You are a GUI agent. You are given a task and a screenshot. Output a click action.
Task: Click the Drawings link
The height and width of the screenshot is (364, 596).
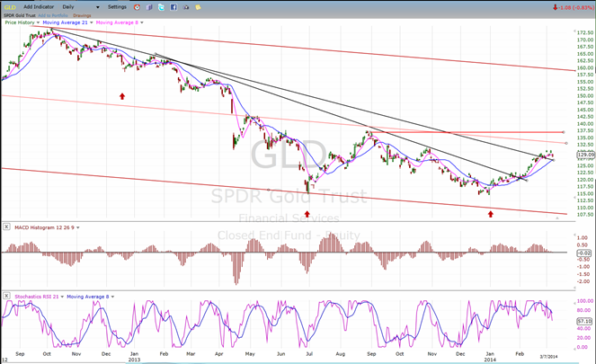82,15
